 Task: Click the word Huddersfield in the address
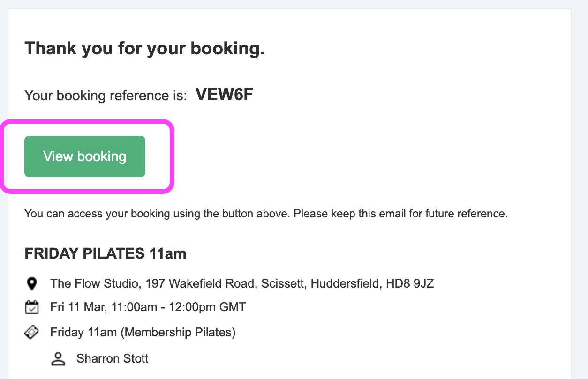345,283
